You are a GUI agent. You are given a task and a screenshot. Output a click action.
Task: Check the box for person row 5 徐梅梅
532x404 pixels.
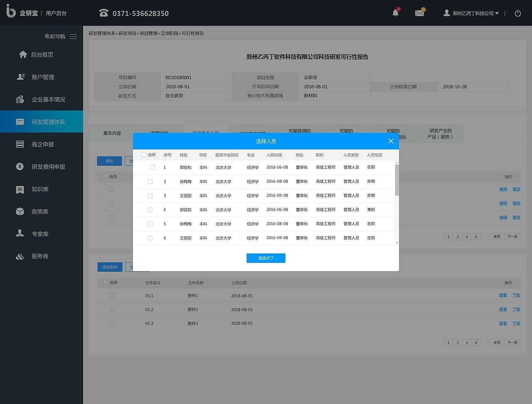pyautogui.click(x=150, y=224)
